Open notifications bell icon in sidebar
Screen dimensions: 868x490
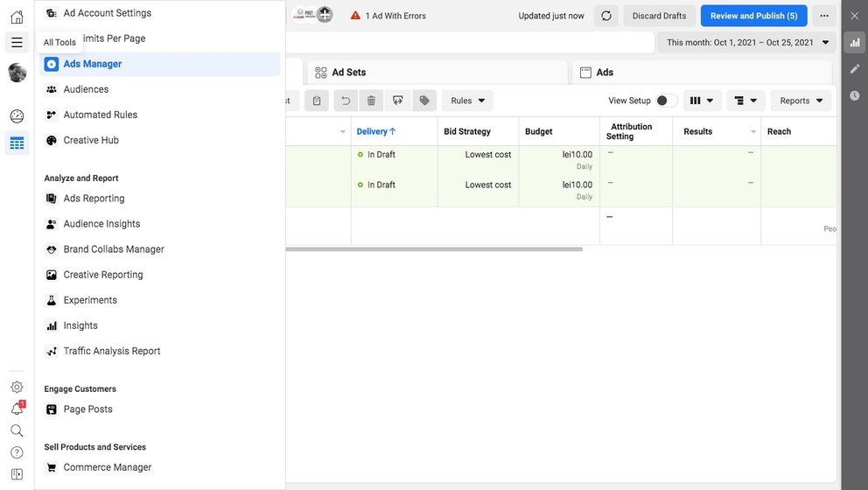tap(17, 409)
